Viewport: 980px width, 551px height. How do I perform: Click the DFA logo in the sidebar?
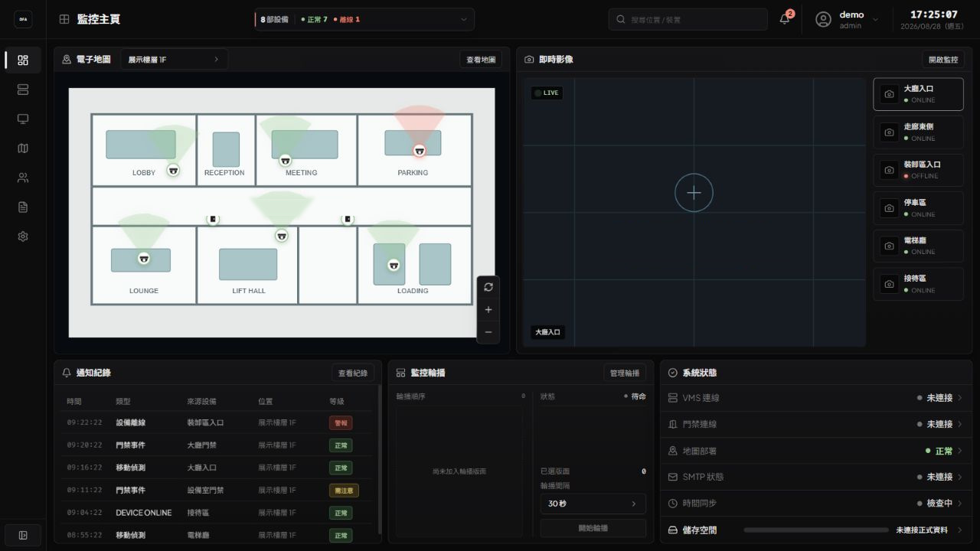click(x=23, y=20)
